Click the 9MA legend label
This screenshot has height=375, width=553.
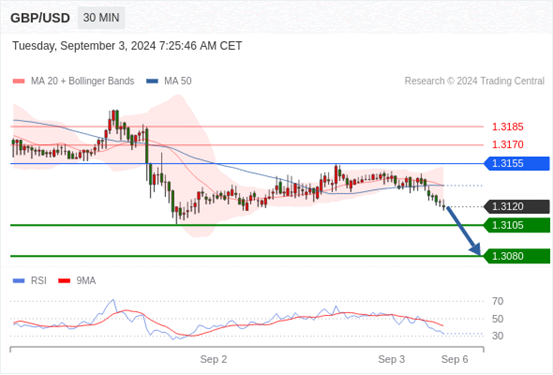86,281
